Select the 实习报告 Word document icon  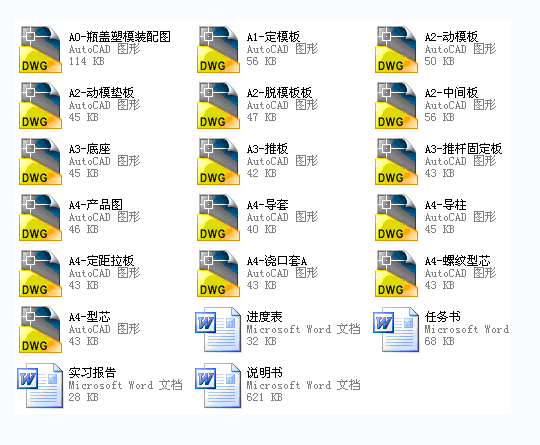[40, 385]
